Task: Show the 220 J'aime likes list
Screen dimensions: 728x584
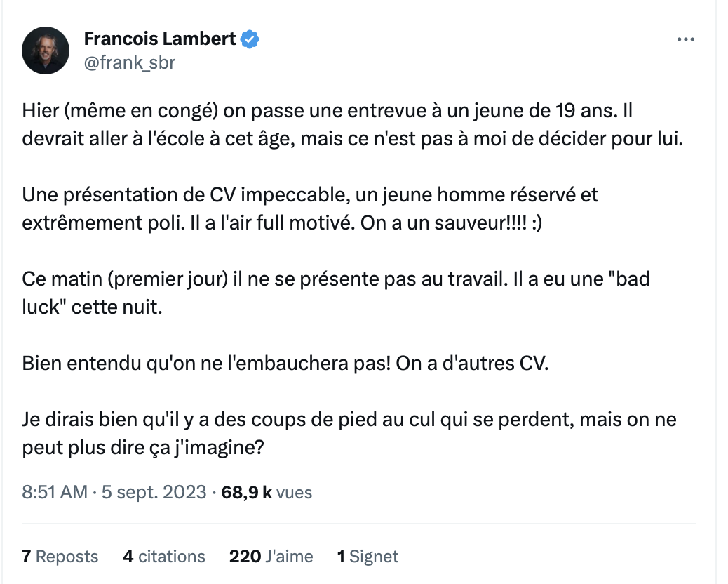Action: pos(271,556)
